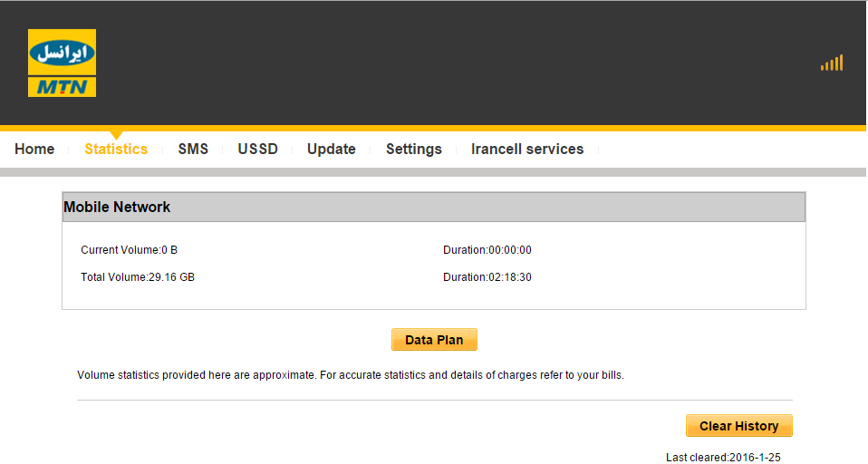Viewport: 868px width, 464px height.
Task: Open the USSD menu item
Action: tap(258, 149)
